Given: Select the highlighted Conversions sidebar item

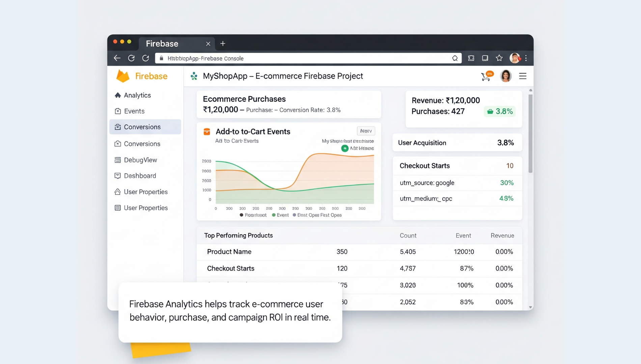Looking at the screenshot, I should tap(145, 127).
